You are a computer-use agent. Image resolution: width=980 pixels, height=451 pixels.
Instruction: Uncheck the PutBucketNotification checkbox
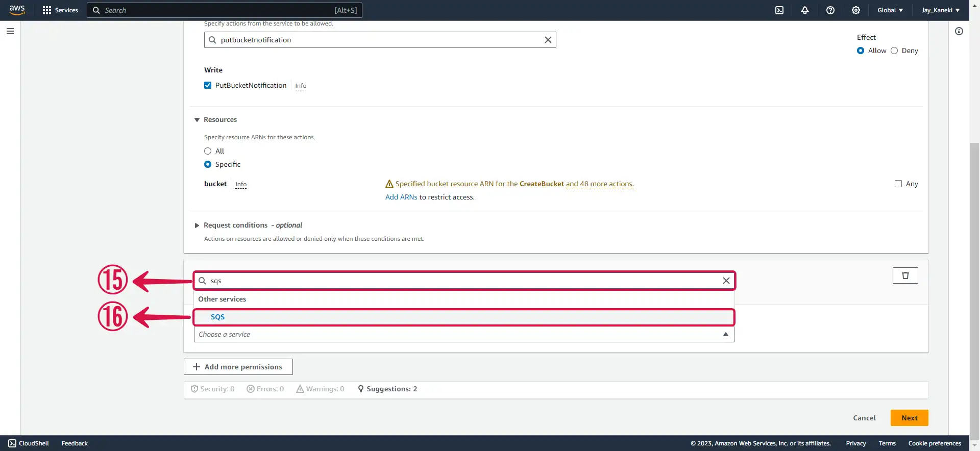(x=208, y=85)
